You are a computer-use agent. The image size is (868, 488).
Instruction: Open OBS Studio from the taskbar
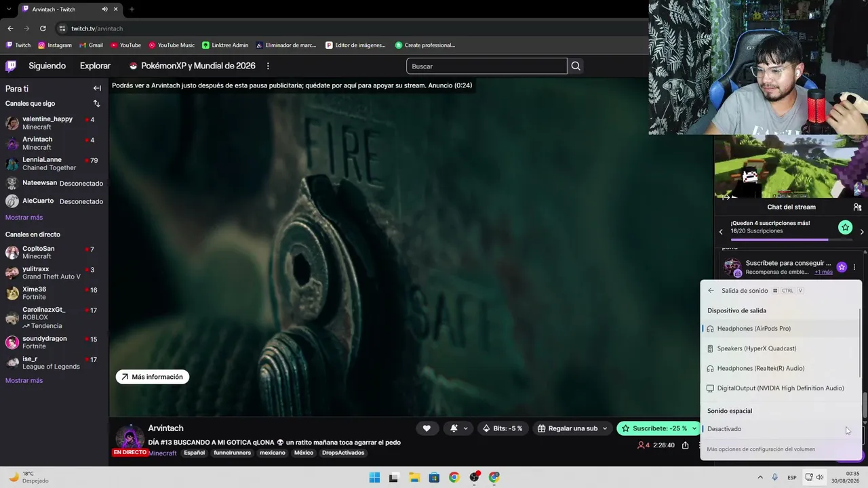click(x=474, y=477)
